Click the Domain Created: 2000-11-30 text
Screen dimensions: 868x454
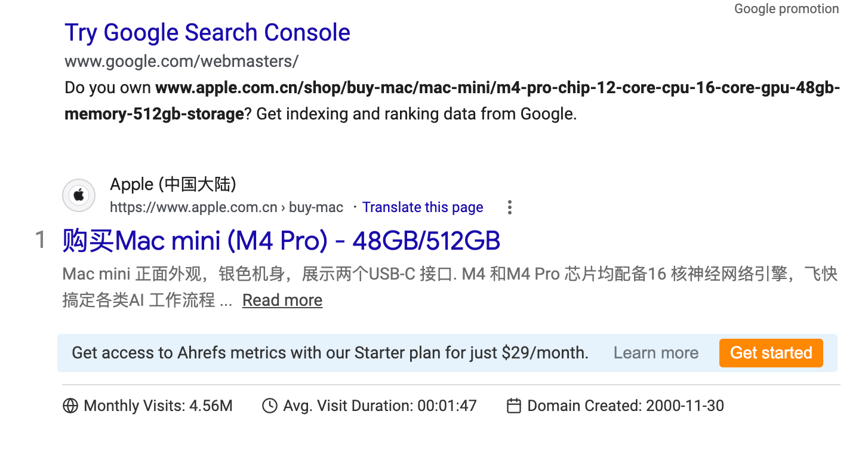626,406
